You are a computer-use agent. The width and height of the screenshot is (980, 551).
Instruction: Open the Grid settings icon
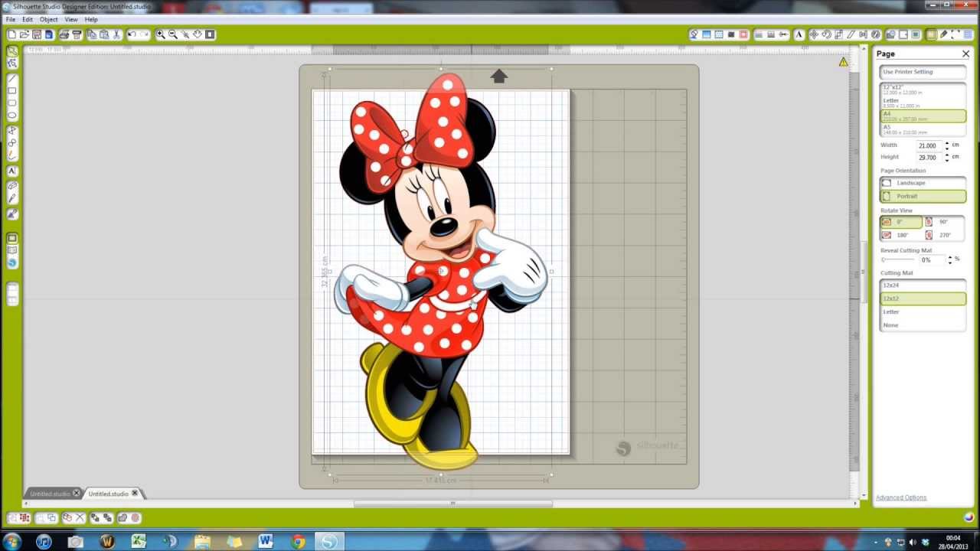coord(968,34)
